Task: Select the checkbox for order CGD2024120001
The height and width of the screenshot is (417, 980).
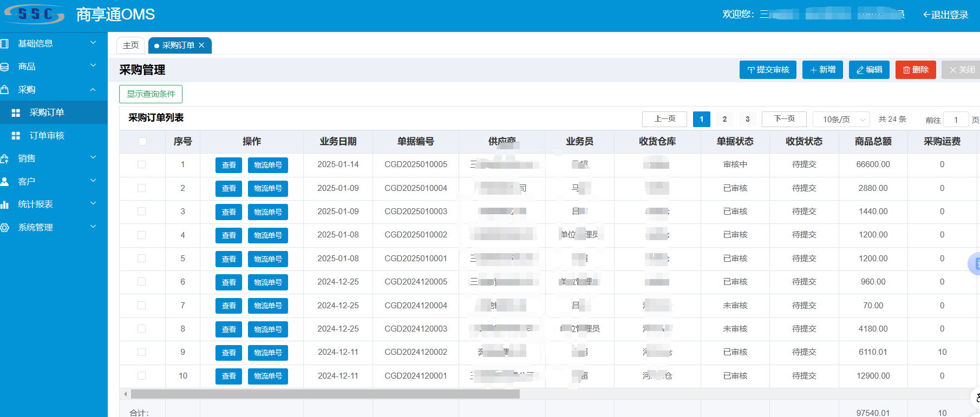Action: click(142, 375)
